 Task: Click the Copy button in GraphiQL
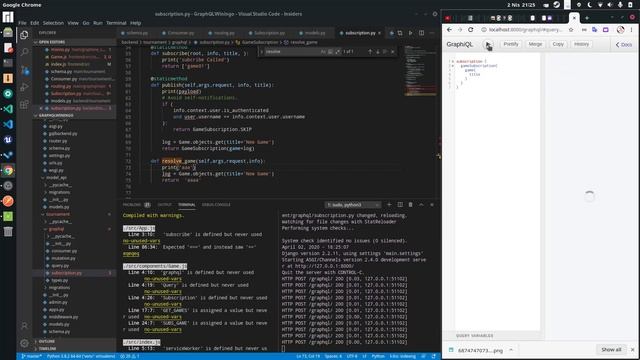[558, 44]
